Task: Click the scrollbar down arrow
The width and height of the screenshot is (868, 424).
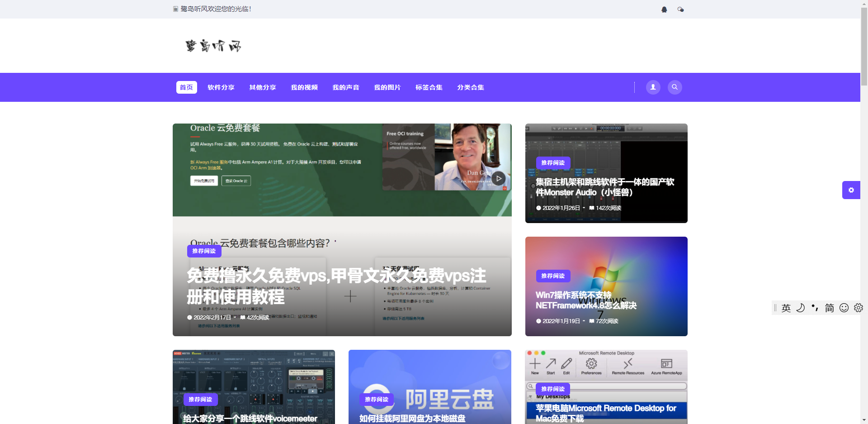Action: tap(864, 420)
